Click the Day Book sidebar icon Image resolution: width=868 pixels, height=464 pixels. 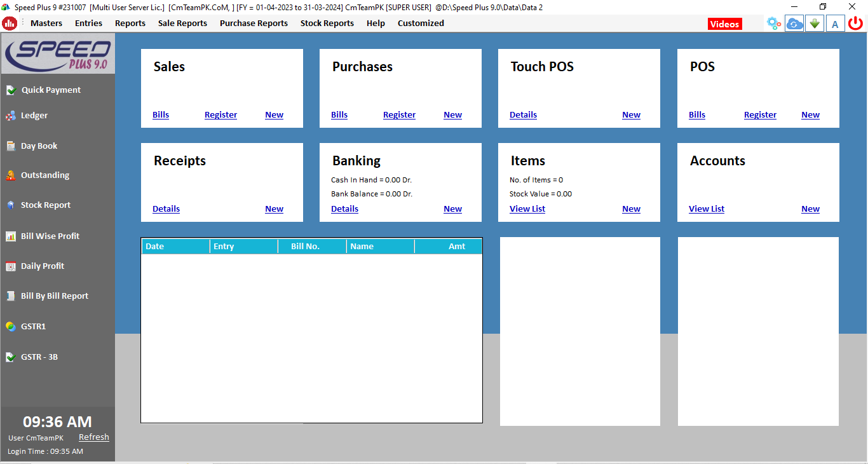click(x=11, y=146)
